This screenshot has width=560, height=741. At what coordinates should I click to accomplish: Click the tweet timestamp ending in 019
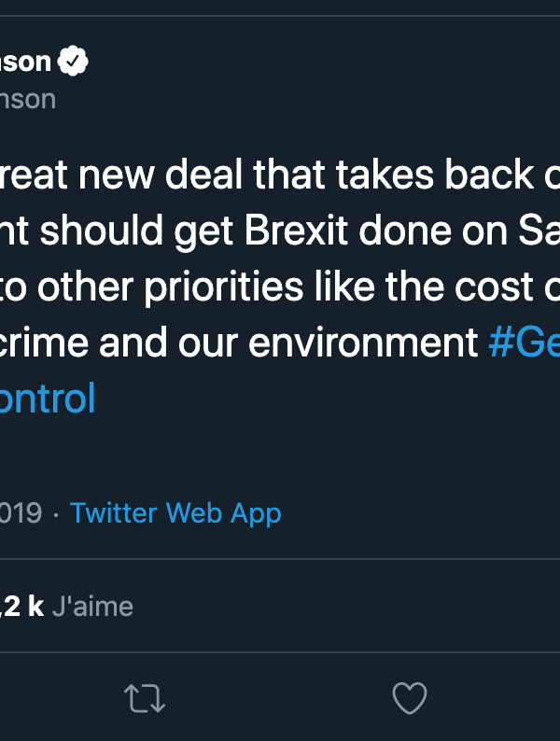tap(21, 512)
